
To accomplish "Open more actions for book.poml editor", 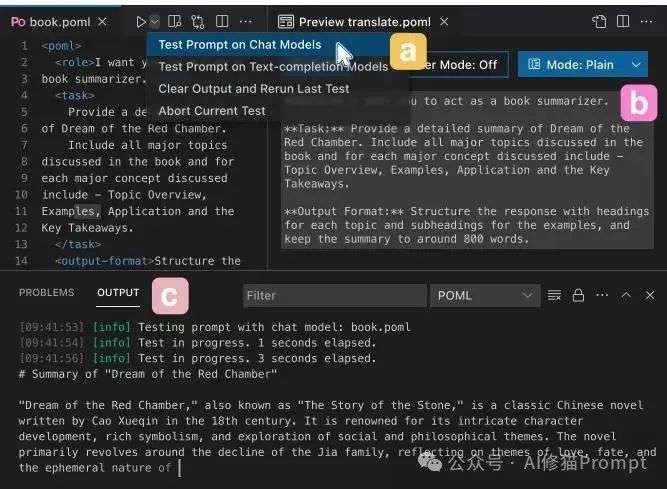I will [245, 21].
